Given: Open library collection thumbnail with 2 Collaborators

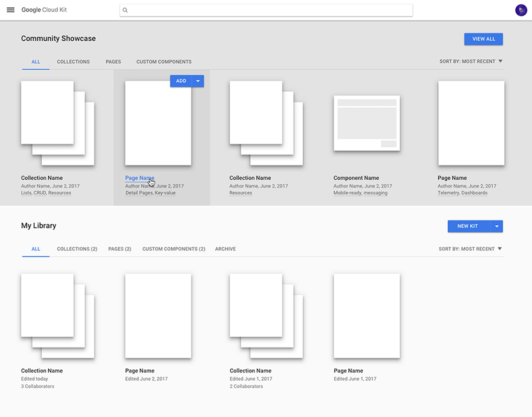Looking at the screenshot, I should [x=266, y=316].
